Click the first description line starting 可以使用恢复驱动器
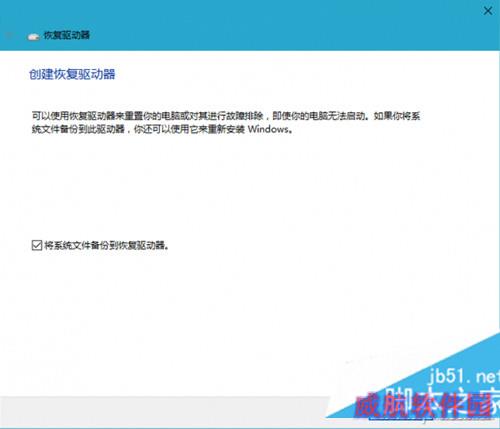This screenshot has width=500, height=429. [x=226, y=116]
